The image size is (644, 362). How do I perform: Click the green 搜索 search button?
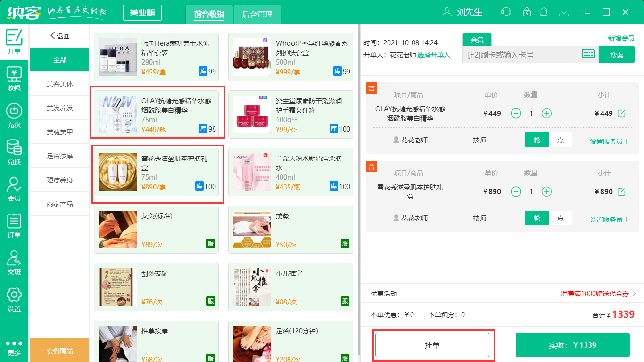[616, 55]
